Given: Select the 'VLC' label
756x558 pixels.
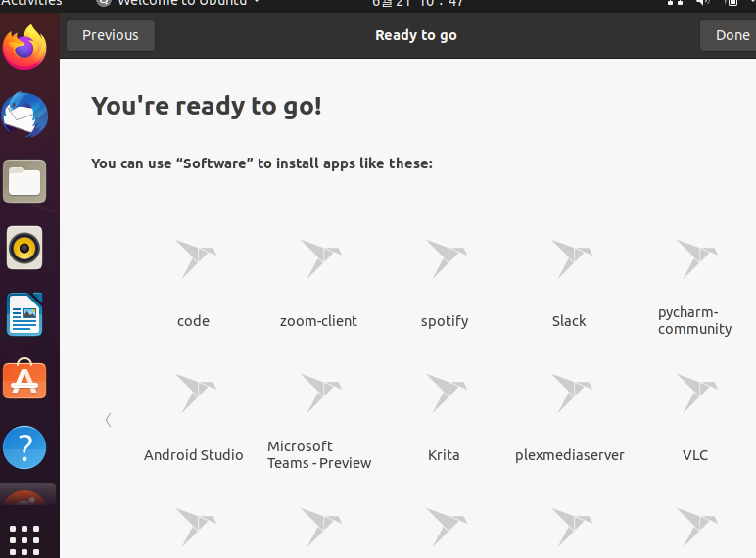Looking at the screenshot, I should click(x=695, y=455).
